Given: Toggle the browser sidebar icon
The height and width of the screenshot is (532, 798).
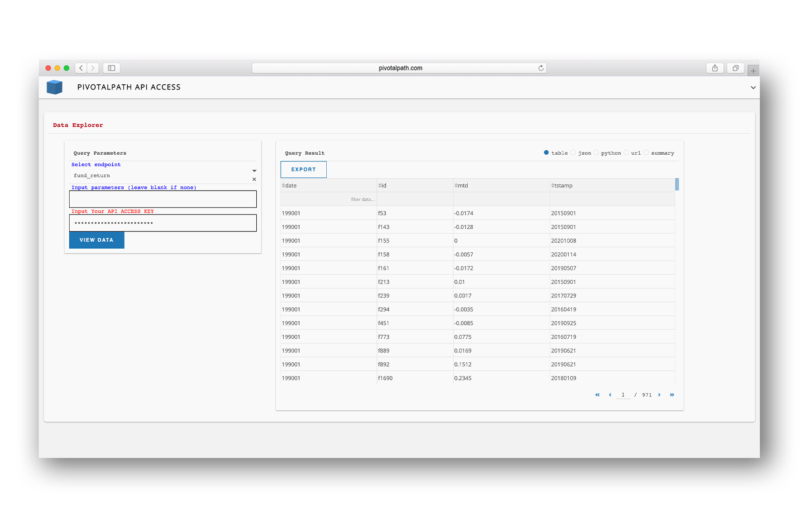Looking at the screenshot, I should coord(111,68).
